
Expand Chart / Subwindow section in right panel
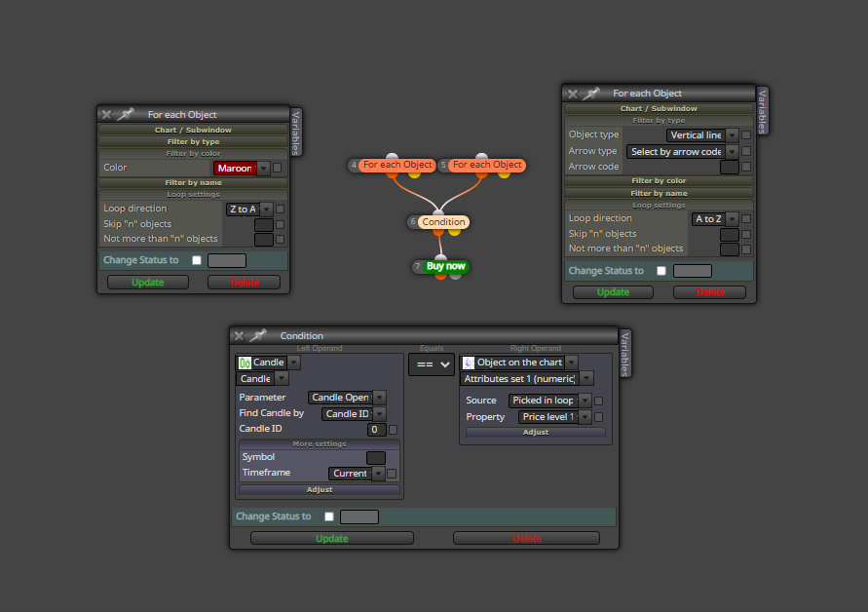pos(659,108)
